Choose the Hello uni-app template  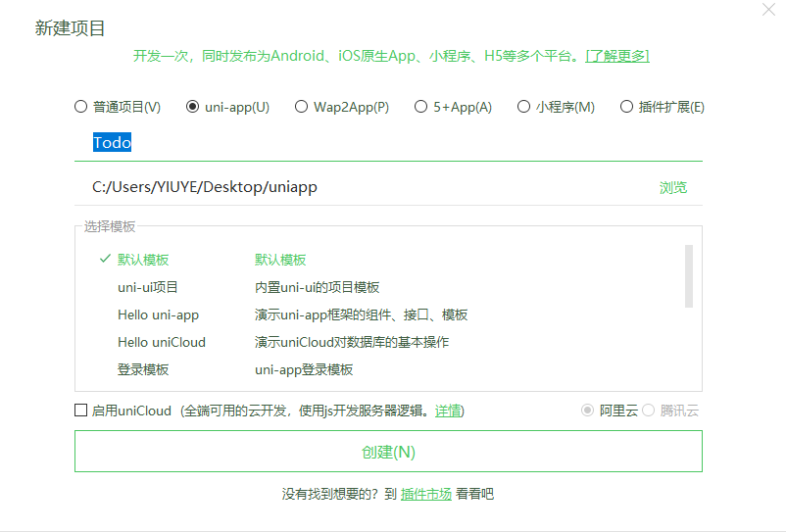coord(159,314)
